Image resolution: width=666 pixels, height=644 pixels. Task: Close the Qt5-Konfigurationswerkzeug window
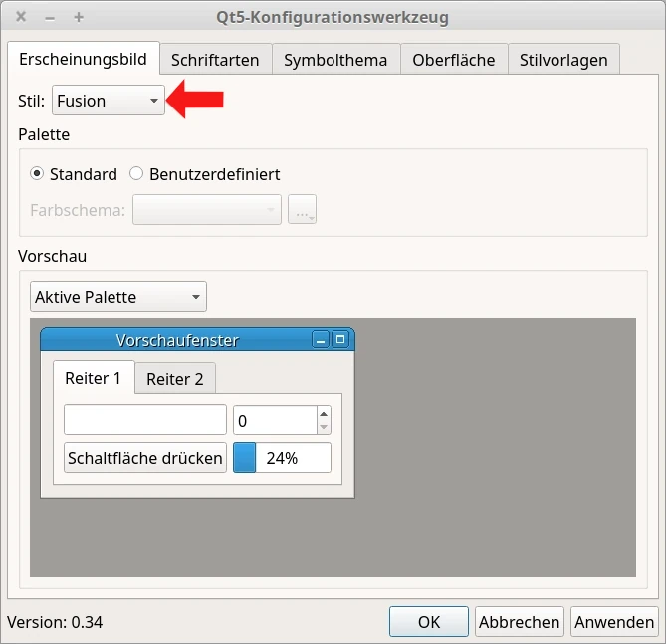pos(21,17)
